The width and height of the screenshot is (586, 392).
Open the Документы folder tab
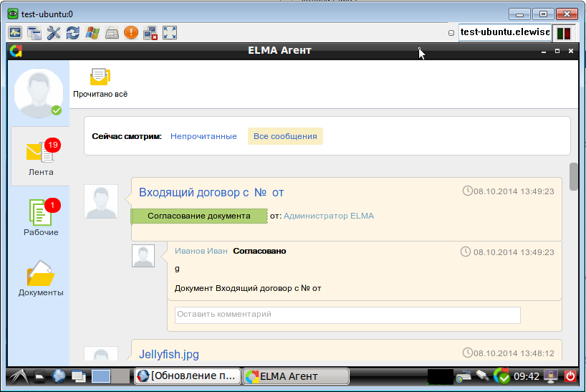(41, 278)
